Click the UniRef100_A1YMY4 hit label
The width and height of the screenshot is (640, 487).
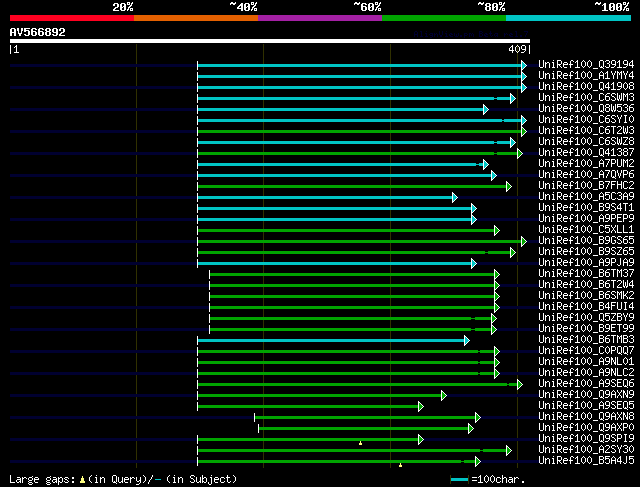point(586,76)
